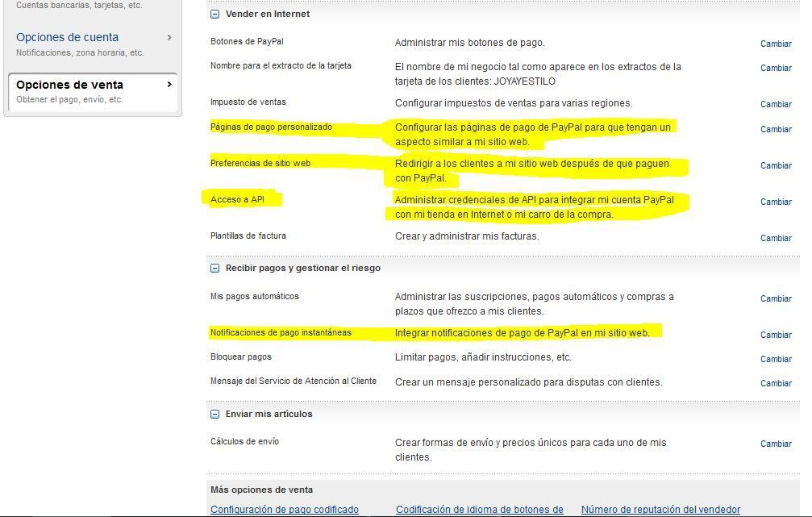
Task: Click the Botones de PayPal label
Action: point(247,41)
